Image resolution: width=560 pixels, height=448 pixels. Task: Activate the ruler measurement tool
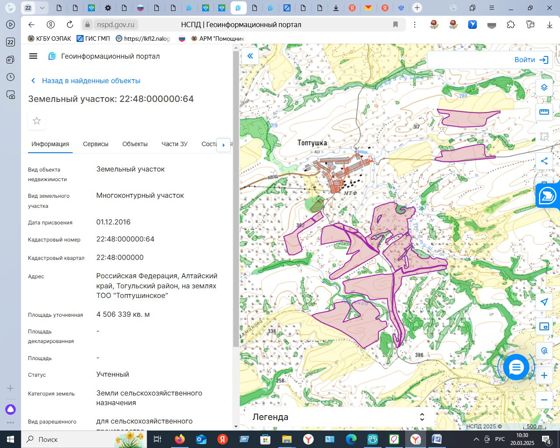544,112
